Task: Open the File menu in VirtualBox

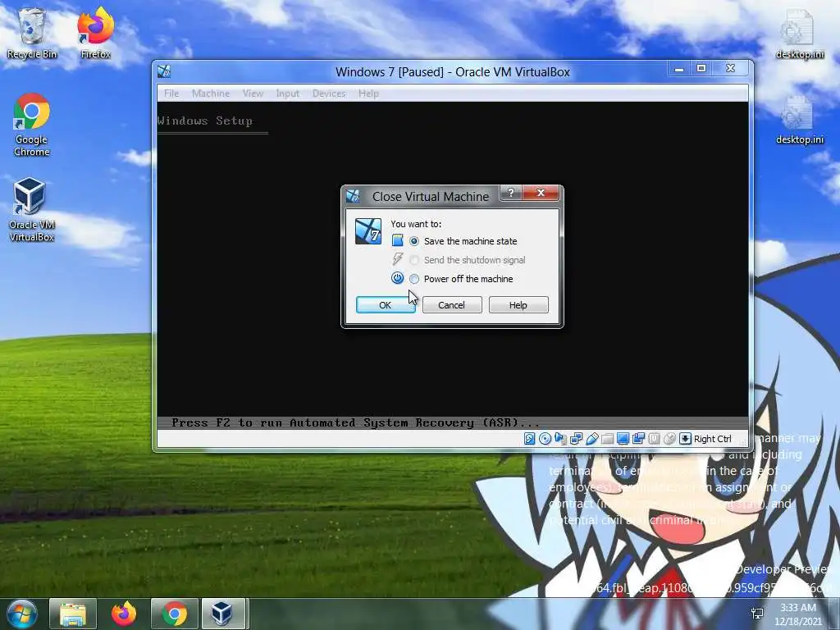Action: coord(171,94)
